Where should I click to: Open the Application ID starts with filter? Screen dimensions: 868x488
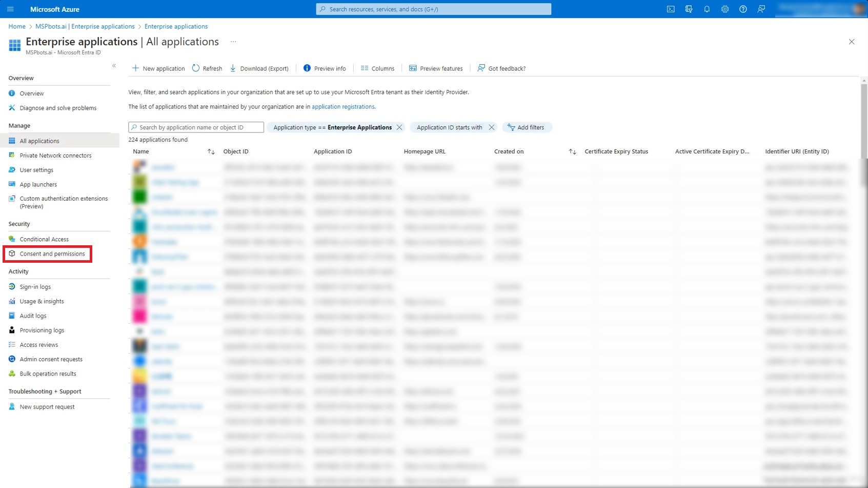tap(449, 127)
